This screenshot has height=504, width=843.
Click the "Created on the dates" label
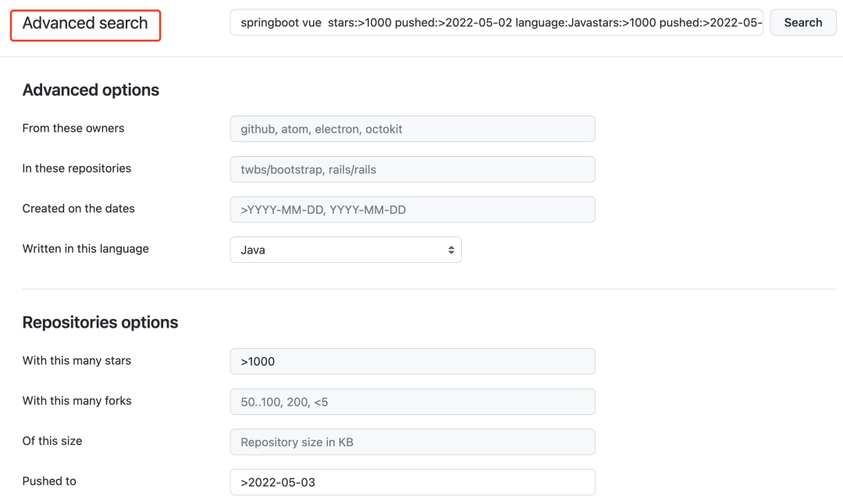(x=79, y=208)
